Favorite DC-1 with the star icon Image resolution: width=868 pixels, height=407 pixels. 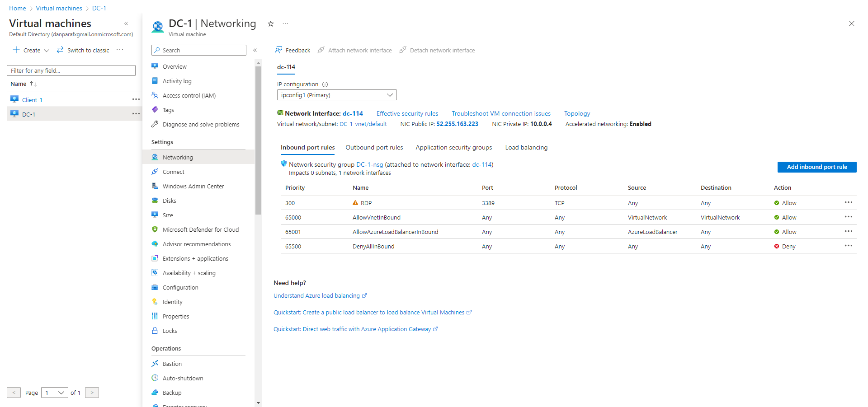pos(271,23)
